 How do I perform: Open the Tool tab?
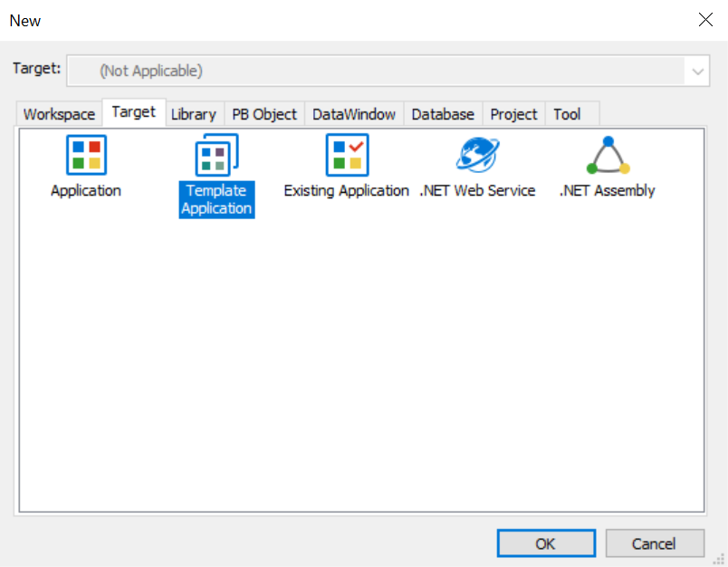tap(567, 114)
